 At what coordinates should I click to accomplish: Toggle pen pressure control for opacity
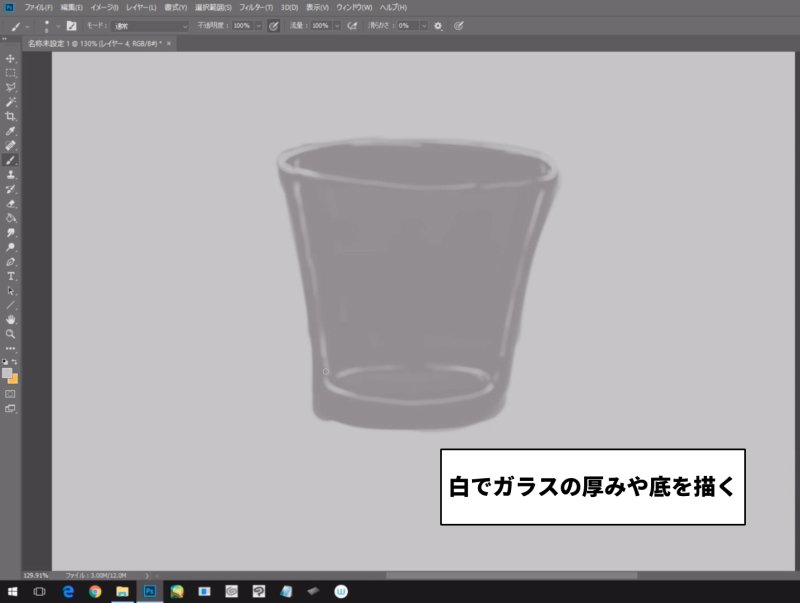272,28
